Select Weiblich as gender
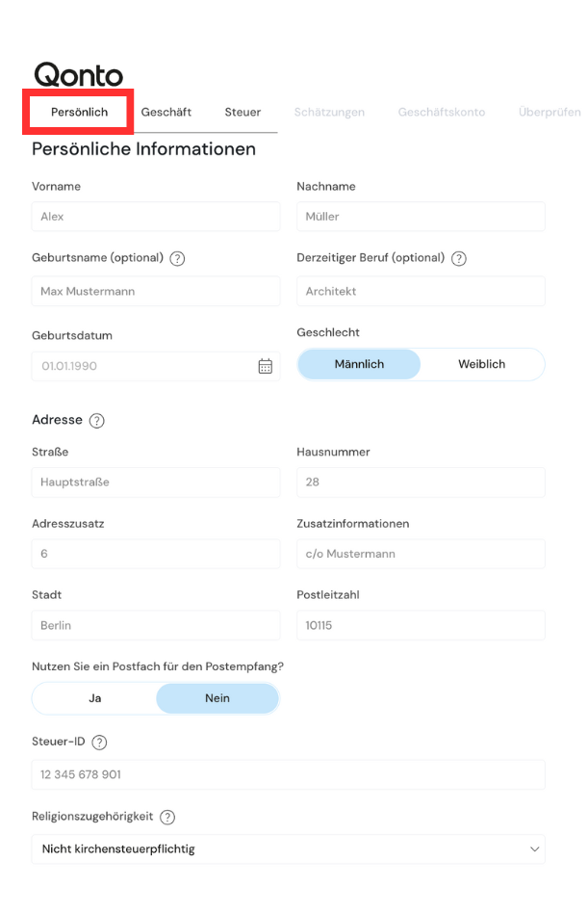This screenshot has height=913, width=588. pos(481,364)
